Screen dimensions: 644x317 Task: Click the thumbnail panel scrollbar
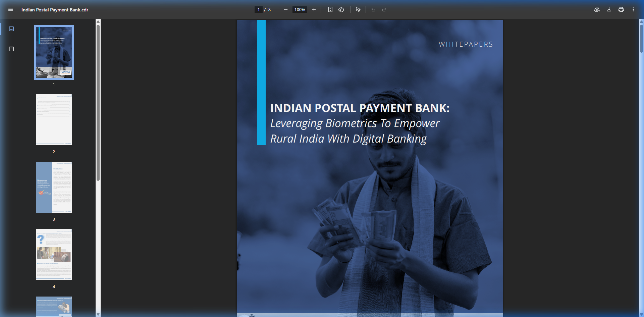pos(98,102)
